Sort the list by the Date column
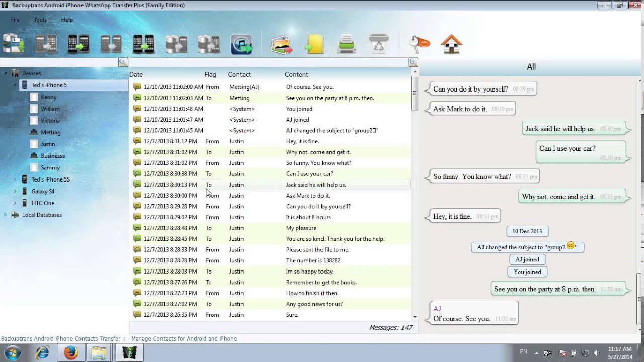This screenshot has width=644, height=362. click(x=136, y=74)
